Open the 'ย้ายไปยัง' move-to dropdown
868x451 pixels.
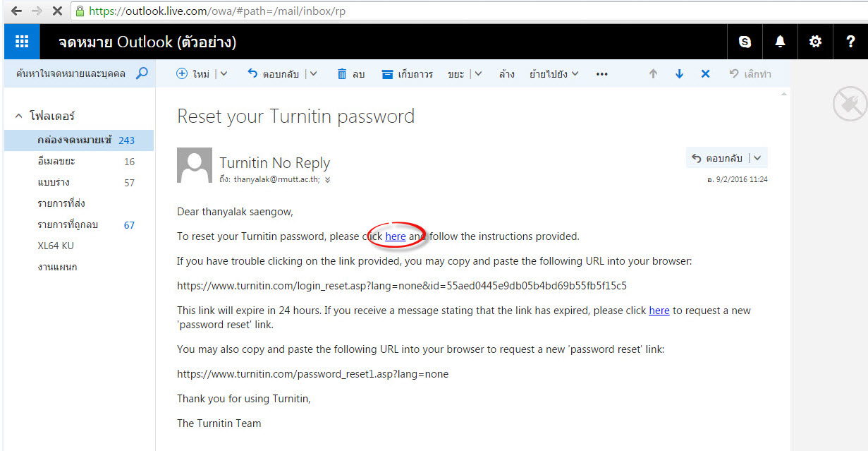click(554, 73)
